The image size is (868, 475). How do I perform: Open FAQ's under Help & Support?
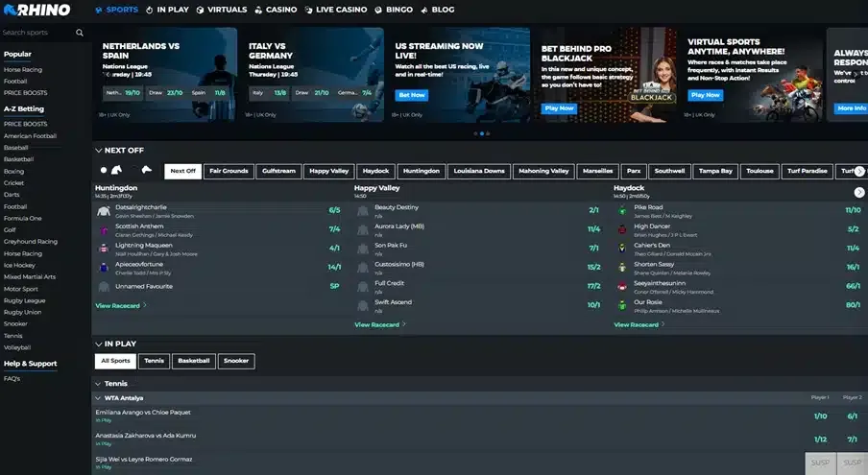pos(12,379)
